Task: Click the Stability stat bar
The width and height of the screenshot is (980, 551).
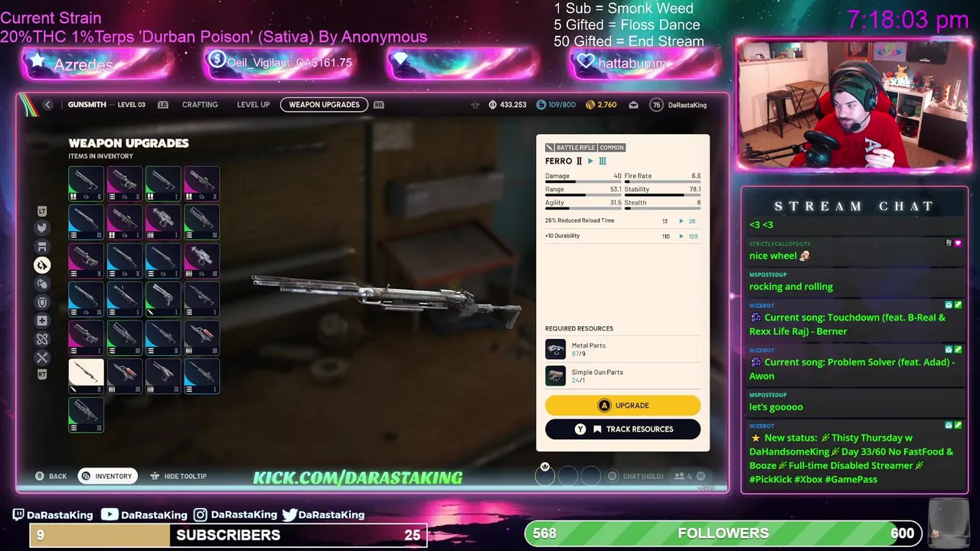Action: coord(663,196)
